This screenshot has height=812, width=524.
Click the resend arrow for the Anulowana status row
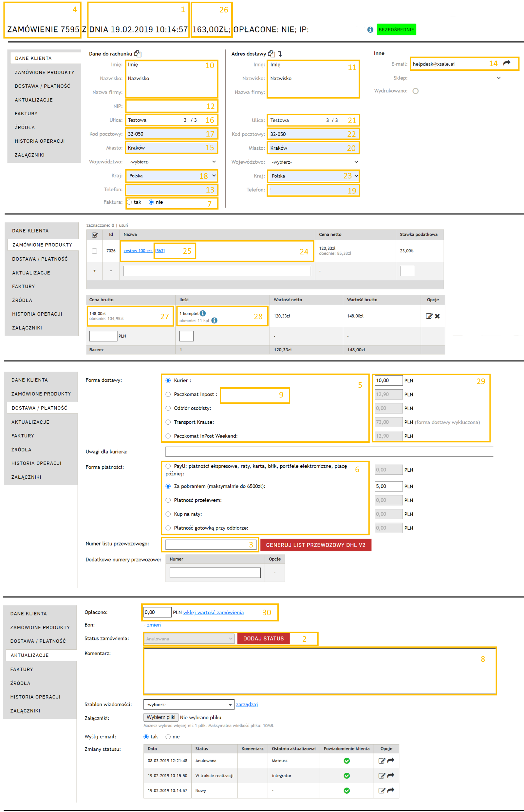[391, 760]
